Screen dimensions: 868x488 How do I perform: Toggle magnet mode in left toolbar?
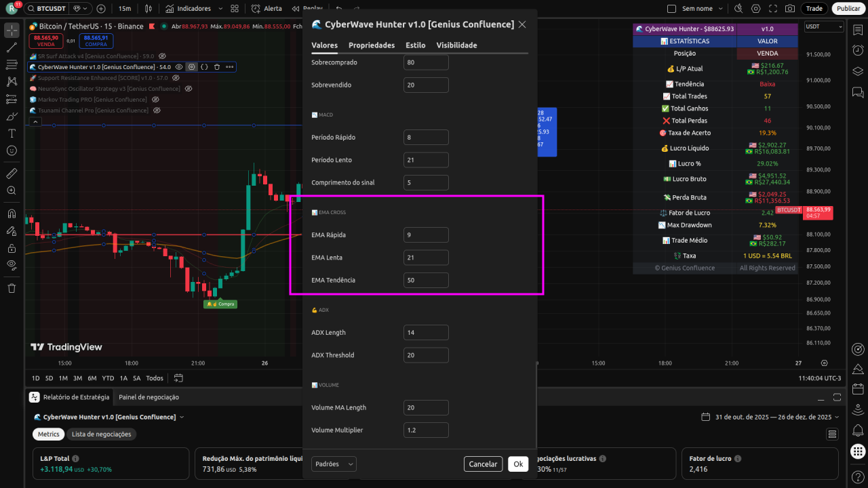(12, 213)
